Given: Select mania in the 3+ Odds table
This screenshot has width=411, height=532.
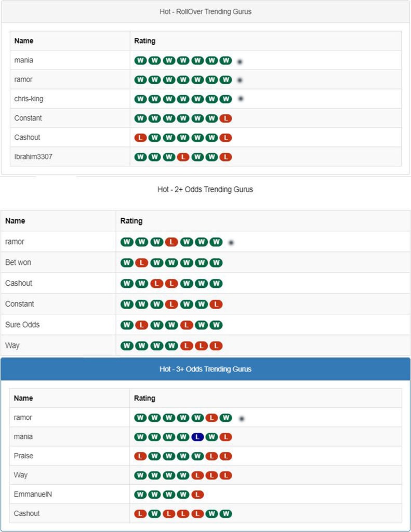Looking at the screenshot, I should [23, 437].
